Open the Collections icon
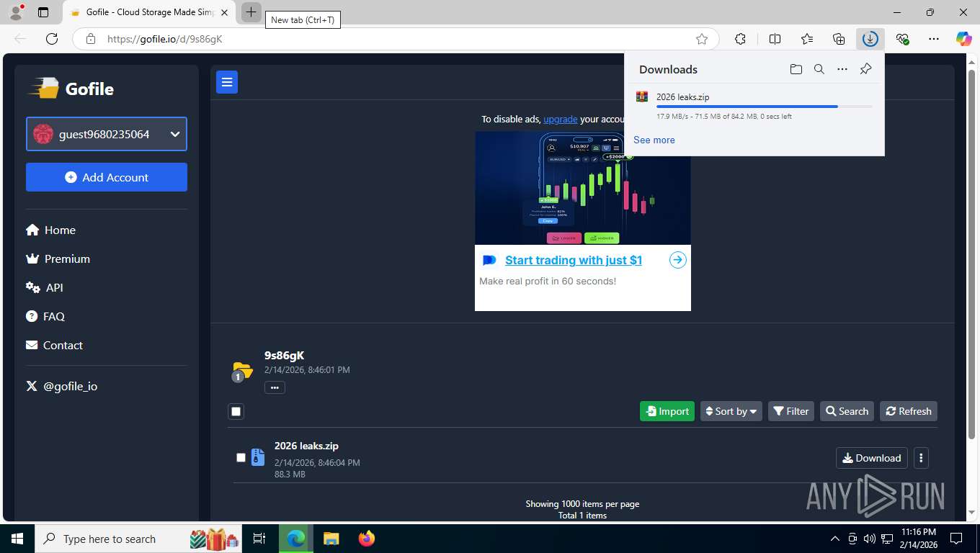980x553 pixels. 839,39
